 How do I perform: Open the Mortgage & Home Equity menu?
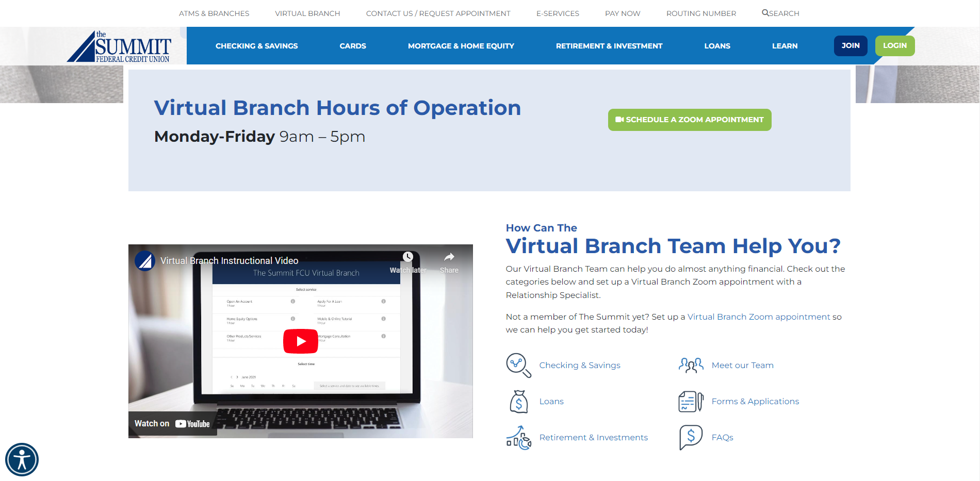[x=461, y=46]
